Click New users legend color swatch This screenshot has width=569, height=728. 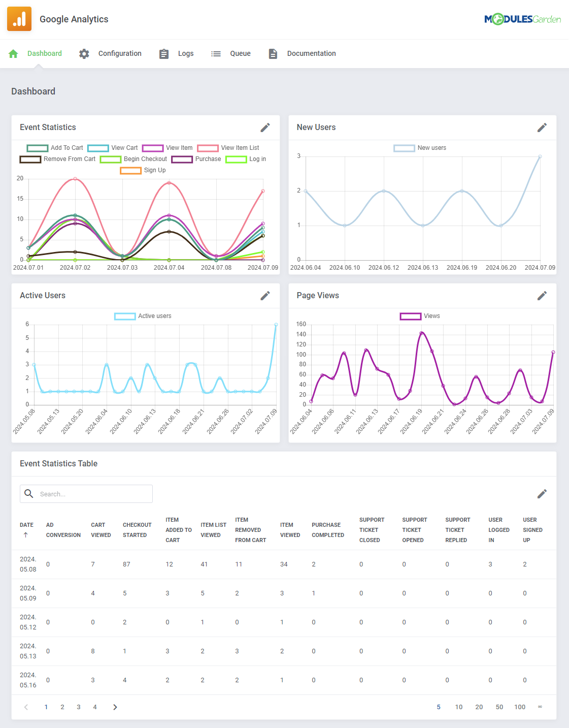point(404,148)
